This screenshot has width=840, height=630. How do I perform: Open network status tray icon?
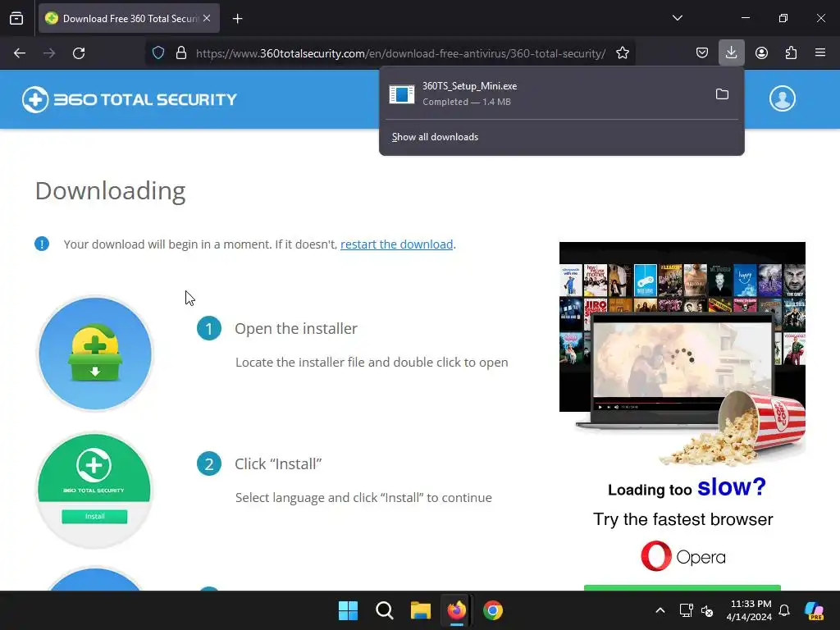686,610
